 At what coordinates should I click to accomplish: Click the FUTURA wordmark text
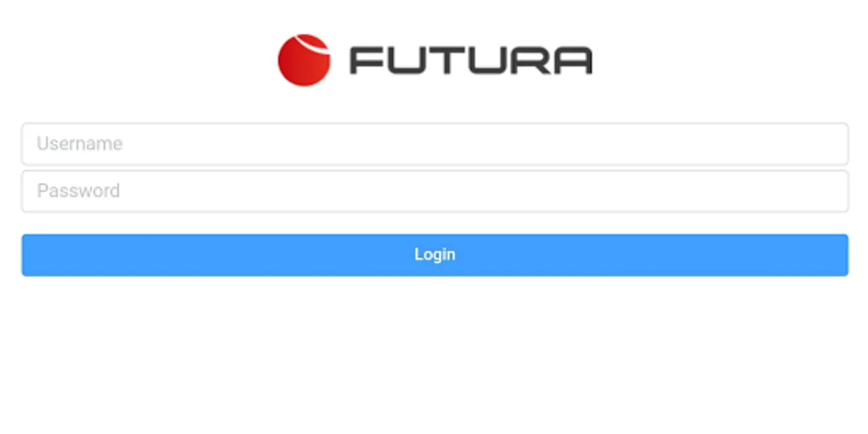click(x=471, y=61)
